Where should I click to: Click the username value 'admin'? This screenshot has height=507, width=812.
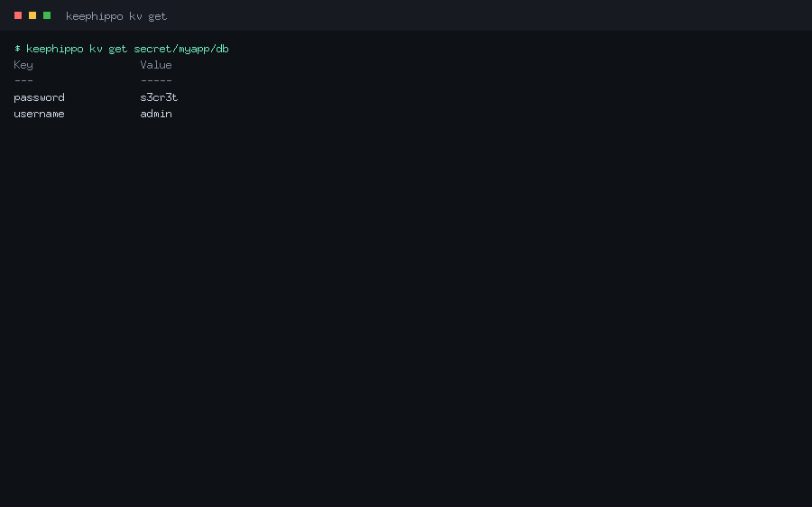156,114
